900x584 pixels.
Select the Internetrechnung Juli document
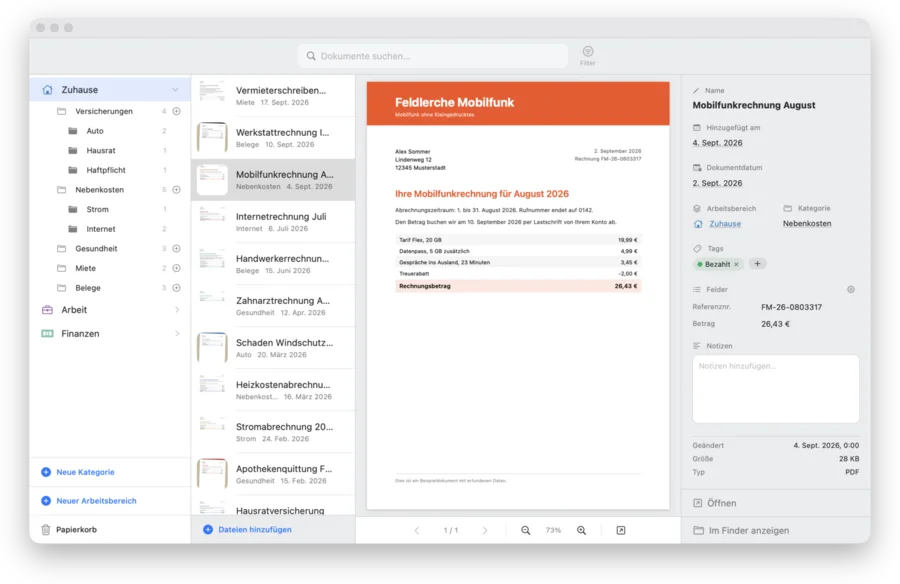click(x=273, y=222)
